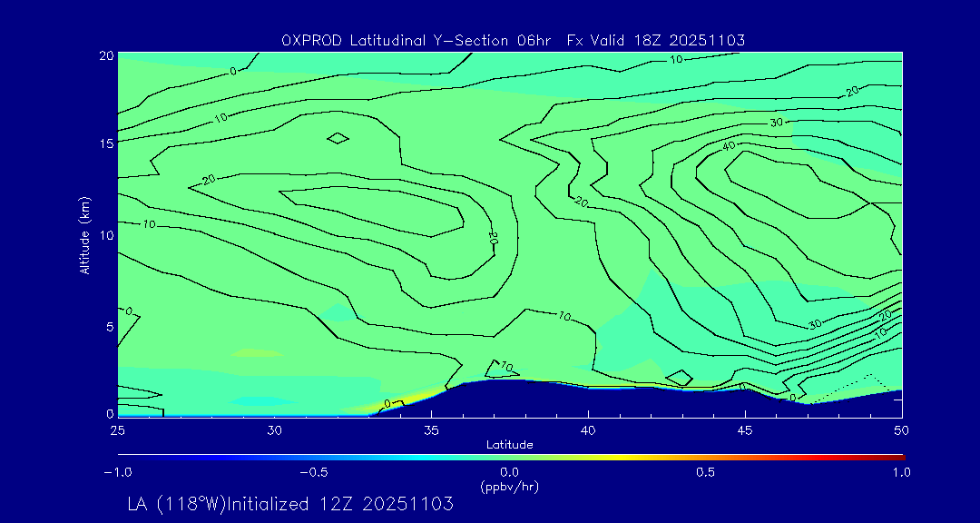The height and width of the screenshot is (523, 980).
Task: Click the -1.0 colorbar tick label
Action: pos(117,472)
